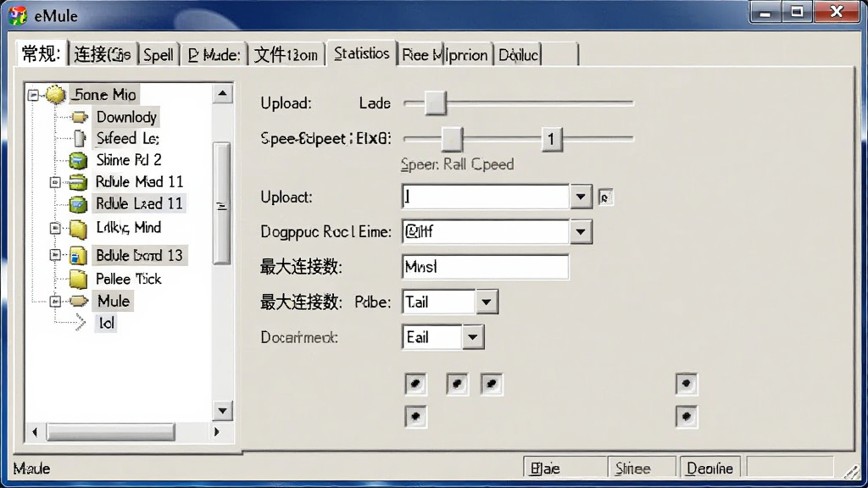Select the Rdule Lxed 11 tree item
Image resolution: width=868 pixels, height=488 pixels.
point(139,203)
